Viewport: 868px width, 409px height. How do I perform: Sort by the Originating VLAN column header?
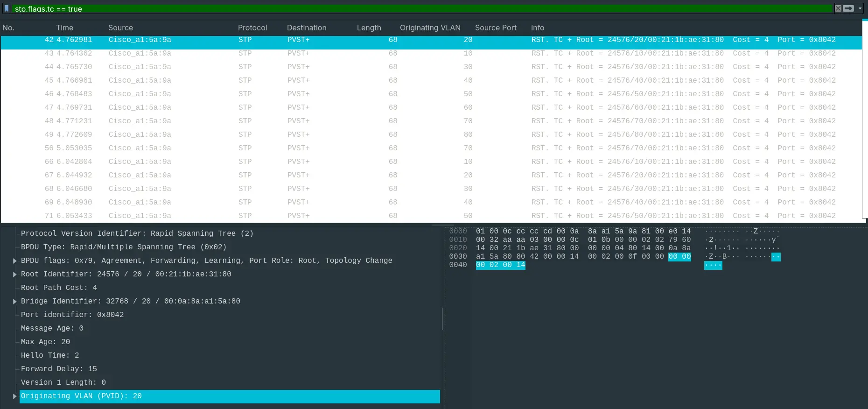point(430,28)
